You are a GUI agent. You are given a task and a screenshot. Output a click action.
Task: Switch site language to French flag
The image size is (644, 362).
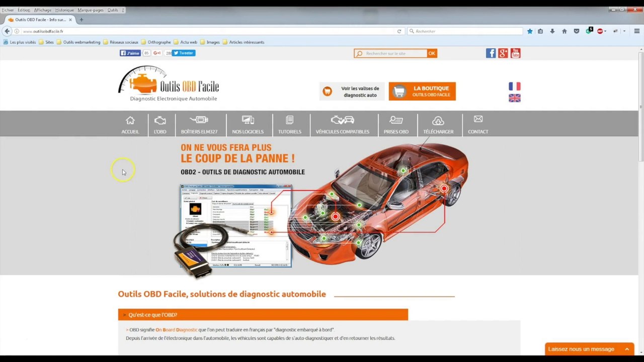[x=514, y=86]
